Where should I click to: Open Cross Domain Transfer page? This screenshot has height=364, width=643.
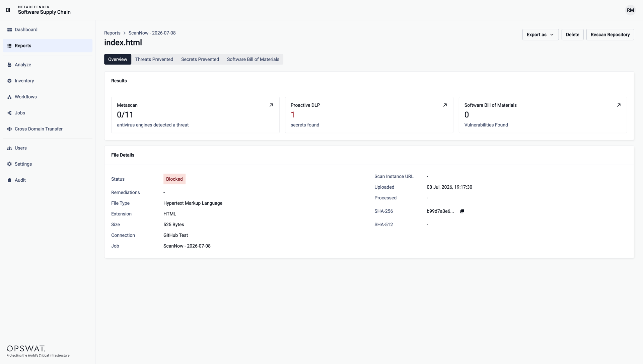[48, 129]
